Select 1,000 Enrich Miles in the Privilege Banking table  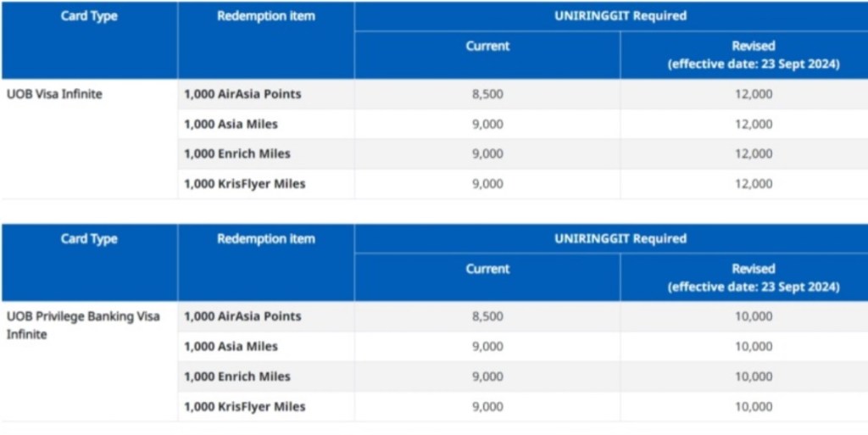[x=237, y=376]
